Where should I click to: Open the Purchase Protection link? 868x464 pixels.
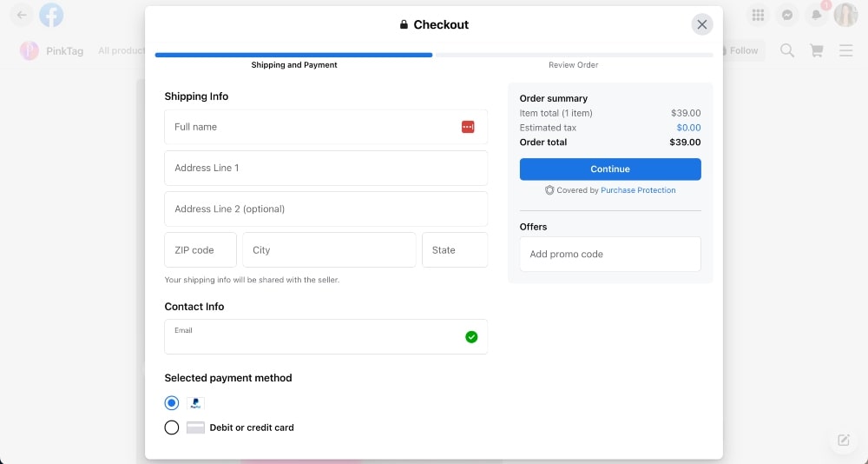pos(638,190)
